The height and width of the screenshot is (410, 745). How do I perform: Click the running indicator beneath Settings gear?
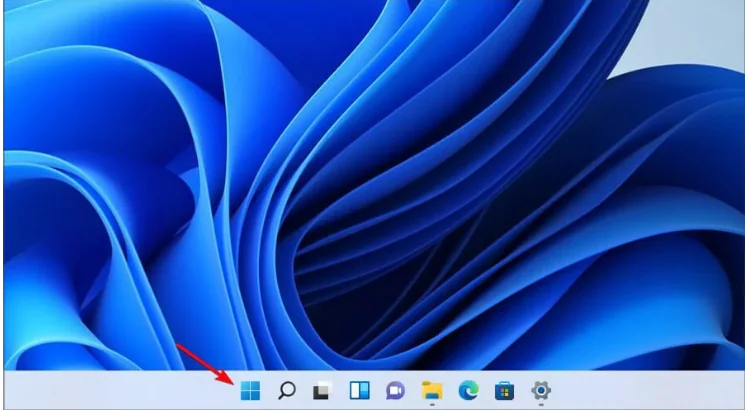541,405
